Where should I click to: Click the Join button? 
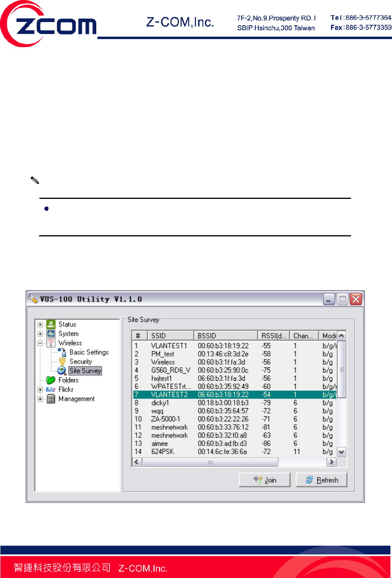click(264, 480)
